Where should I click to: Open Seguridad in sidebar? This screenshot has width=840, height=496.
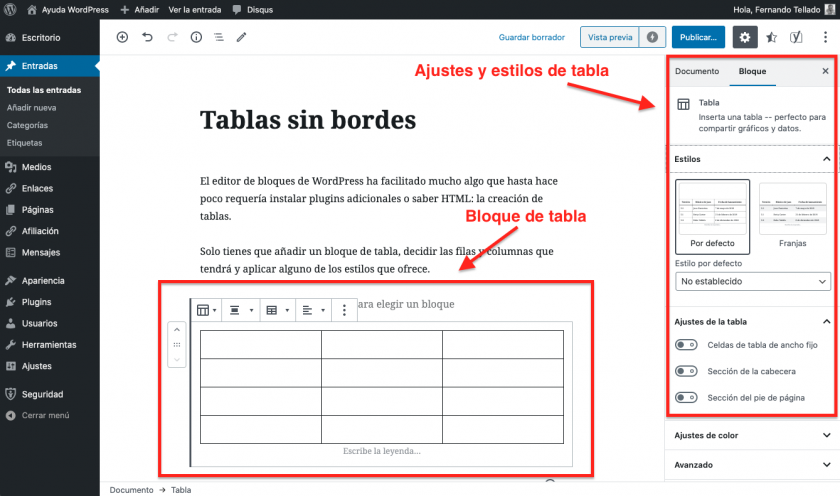[x=49, y=394]
